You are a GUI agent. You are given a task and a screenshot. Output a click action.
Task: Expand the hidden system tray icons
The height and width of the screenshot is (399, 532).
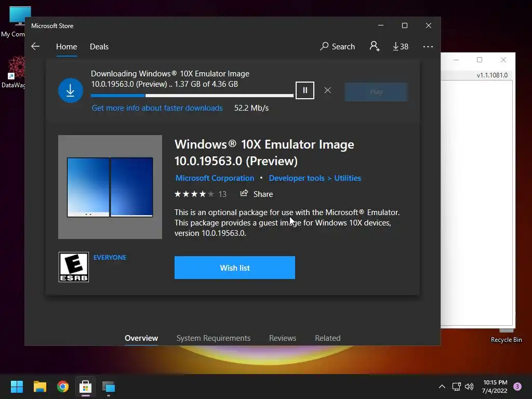[x=442, y=387]
